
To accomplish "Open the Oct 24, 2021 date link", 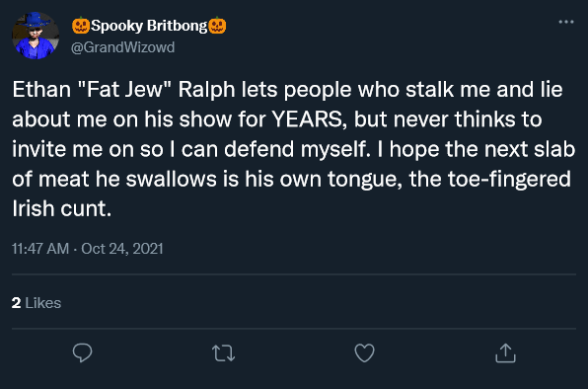I will tap(122, 249).
